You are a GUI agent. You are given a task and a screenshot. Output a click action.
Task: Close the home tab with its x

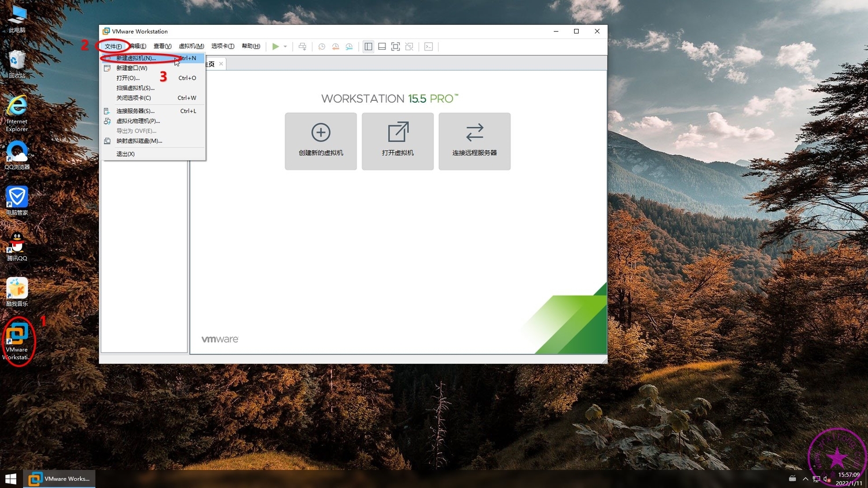tap(221, 64)
